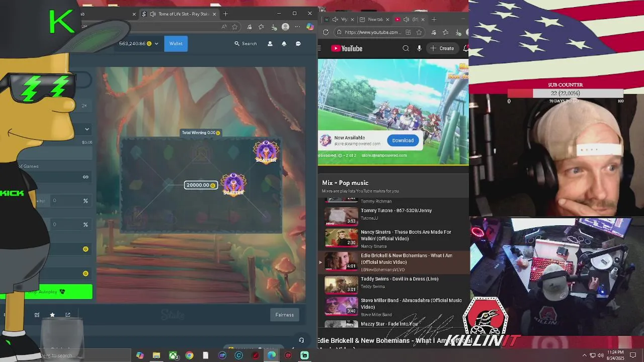
Task: Open new tab in YouTube browser window
Action: pos(434,20)
